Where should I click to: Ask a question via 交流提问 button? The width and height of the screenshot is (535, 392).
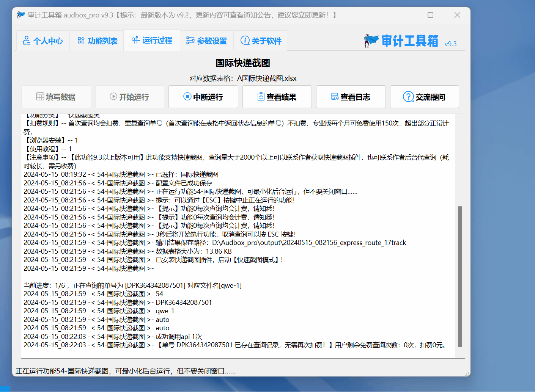425,97
